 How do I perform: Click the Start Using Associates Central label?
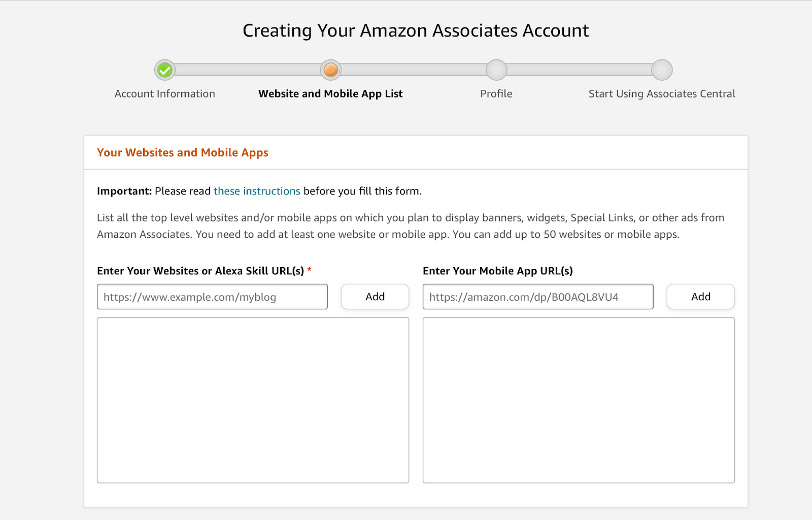(661, 93)
